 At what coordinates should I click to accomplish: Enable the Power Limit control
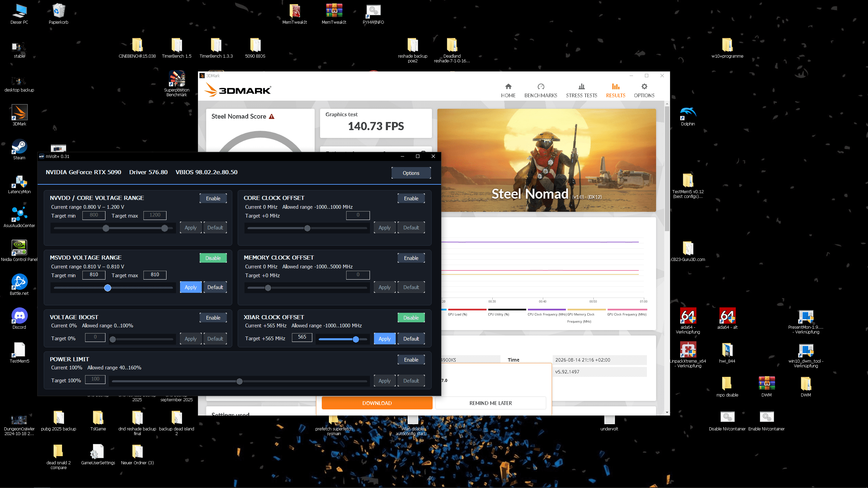[x=411, y=360]
